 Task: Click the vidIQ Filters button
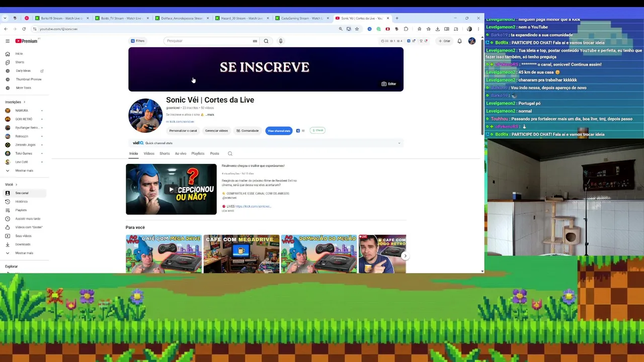coord(137,41)
